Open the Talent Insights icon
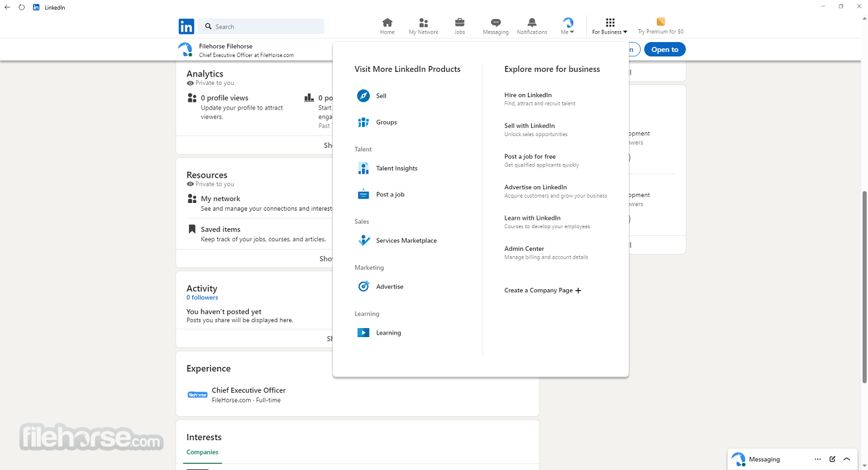Screen dimensions: 868x470 pos(363,168)
